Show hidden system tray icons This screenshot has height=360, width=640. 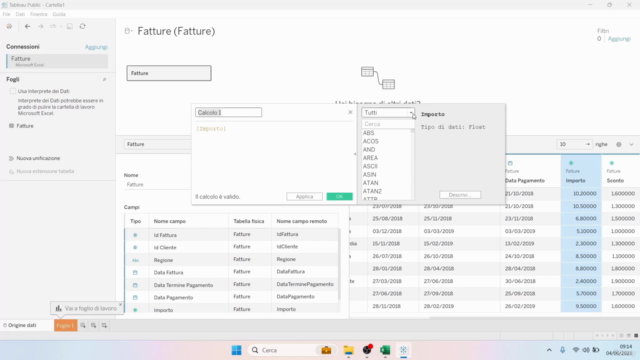pyautogui.click(x=549, y=350)
